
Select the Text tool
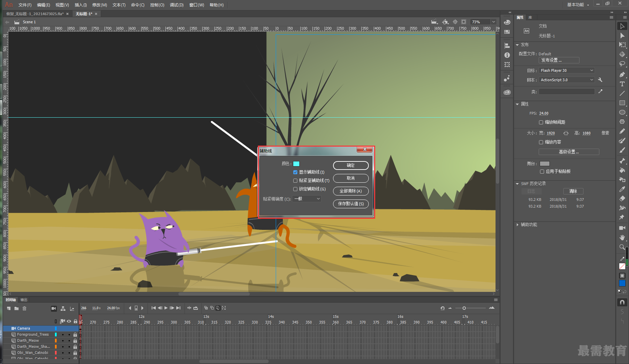(622, 84)
